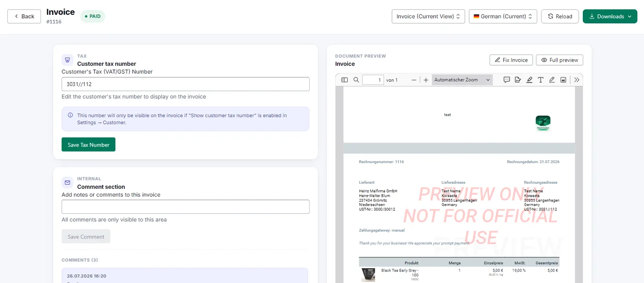644x283 pixels.
Task: Click the Customer tax number heading
Action: (107, 64)
